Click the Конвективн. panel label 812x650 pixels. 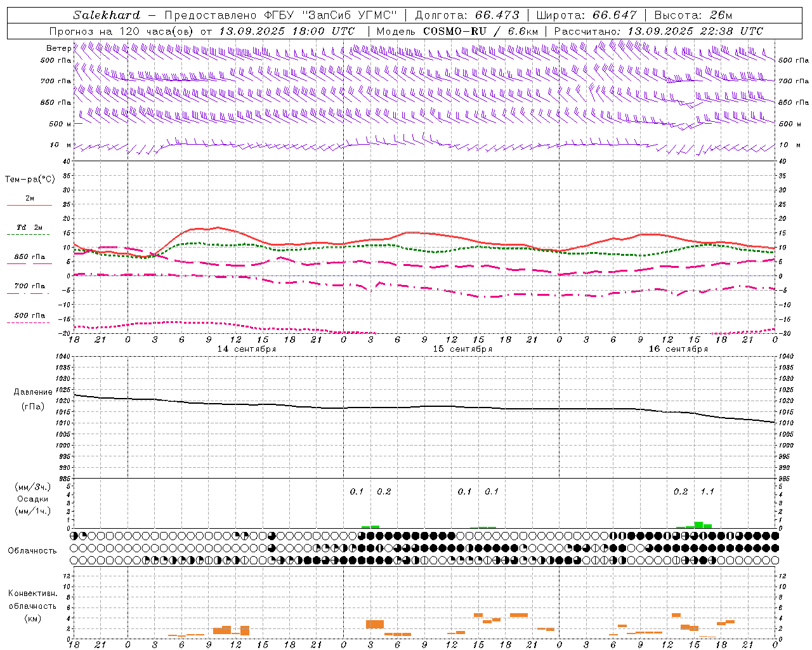click(x=32, y=594)
